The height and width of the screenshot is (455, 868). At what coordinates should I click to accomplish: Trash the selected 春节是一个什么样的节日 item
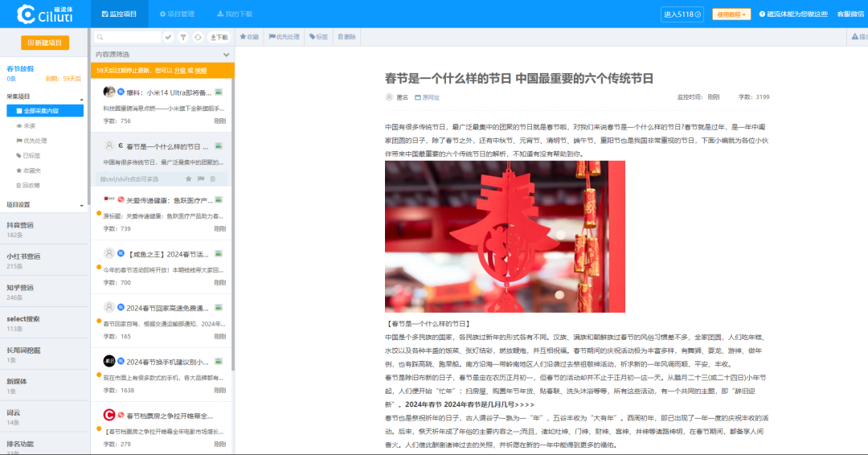(x=212, y=178)
